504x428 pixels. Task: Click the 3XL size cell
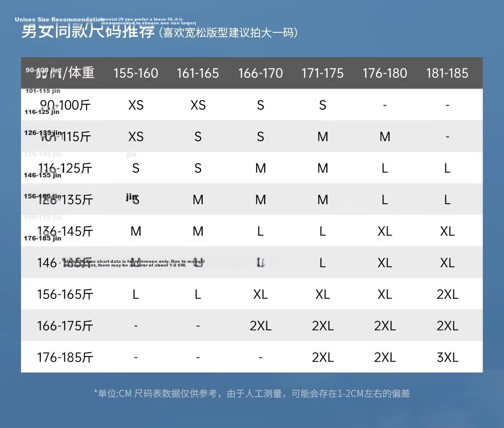447,357
